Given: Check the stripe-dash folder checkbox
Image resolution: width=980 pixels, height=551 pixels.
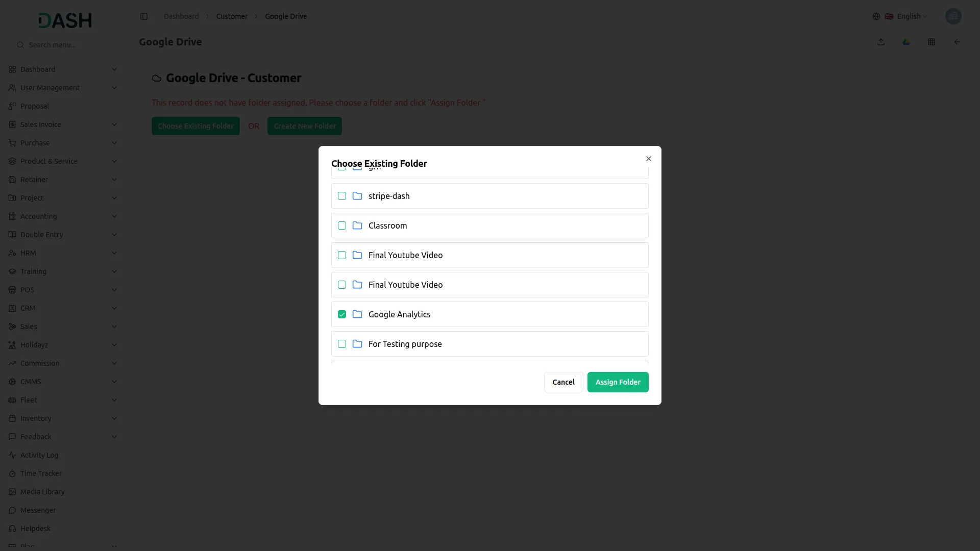Looking at the screenshot, I should tap(341, 196).
